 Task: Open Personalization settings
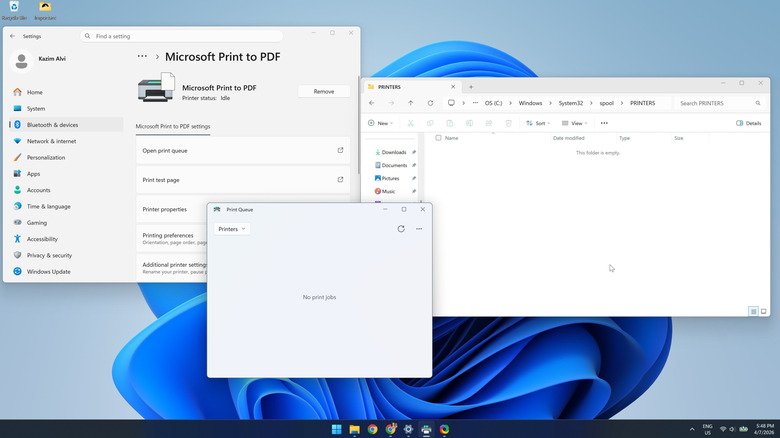pyautogui.click(x=66, y=157)
